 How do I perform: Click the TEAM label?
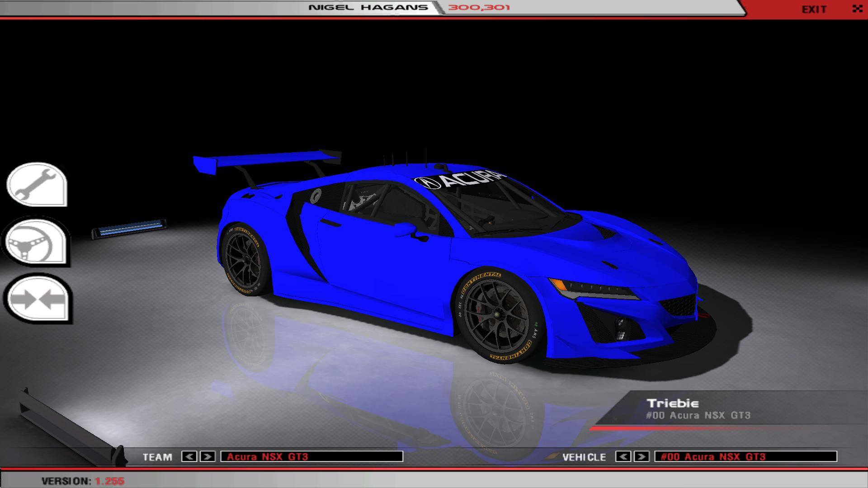(157, 457)
